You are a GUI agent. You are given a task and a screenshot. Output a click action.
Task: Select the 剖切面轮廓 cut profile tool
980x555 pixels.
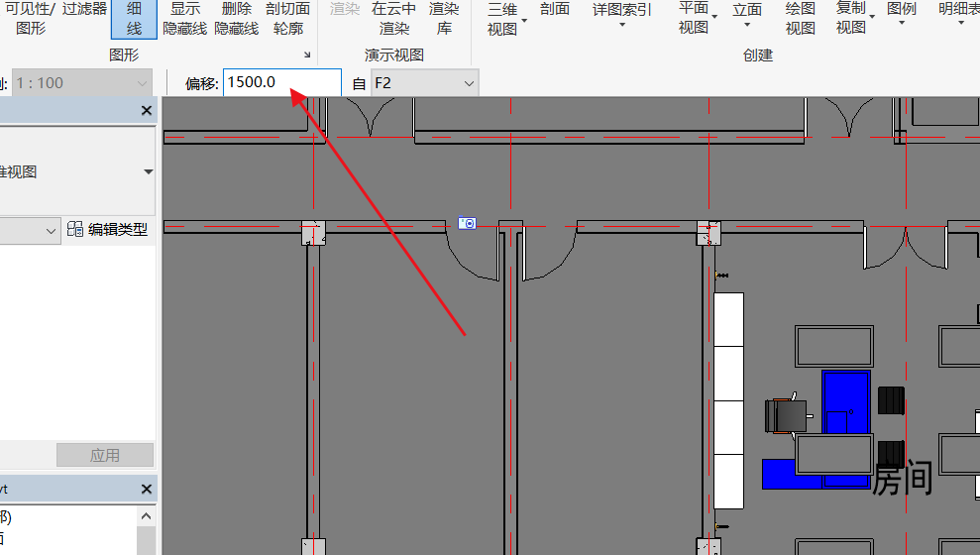tap(287, 18)
